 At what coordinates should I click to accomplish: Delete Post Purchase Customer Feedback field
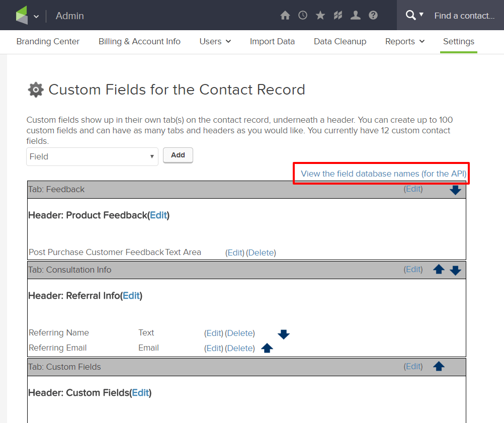pos(261,252)
